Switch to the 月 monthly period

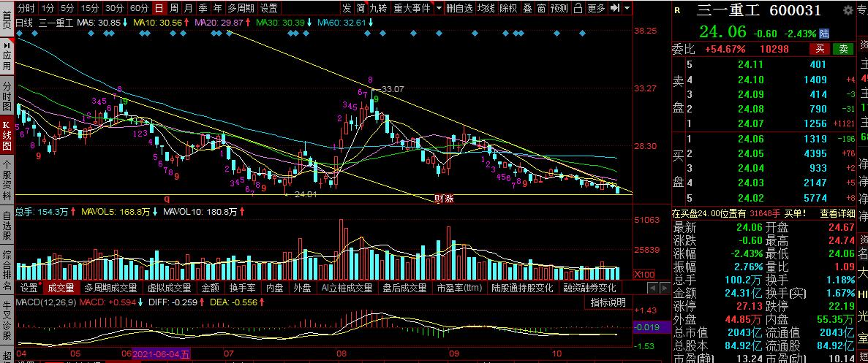188,8
